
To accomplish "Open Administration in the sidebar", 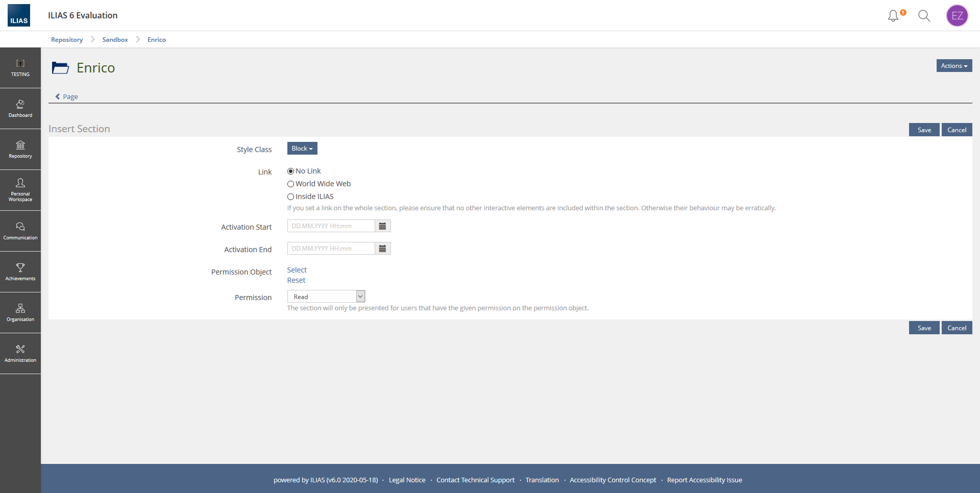I will (x=20, y=354).
